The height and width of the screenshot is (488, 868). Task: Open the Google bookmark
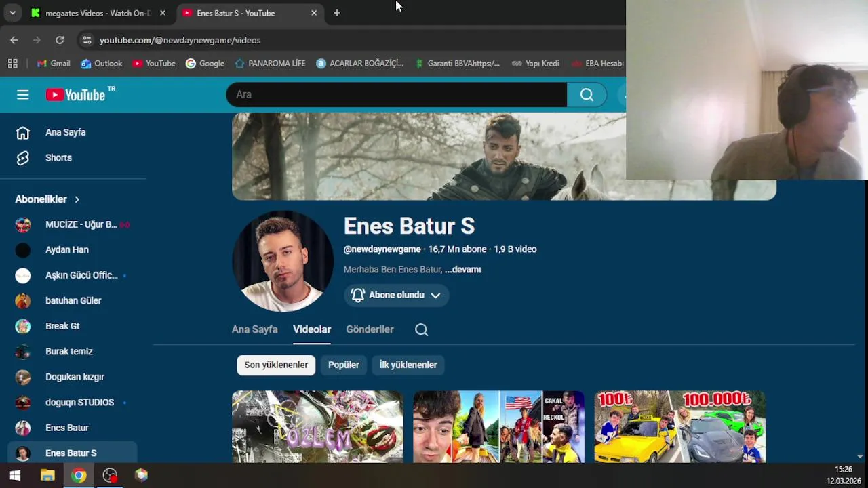click(x=205, y=64)
